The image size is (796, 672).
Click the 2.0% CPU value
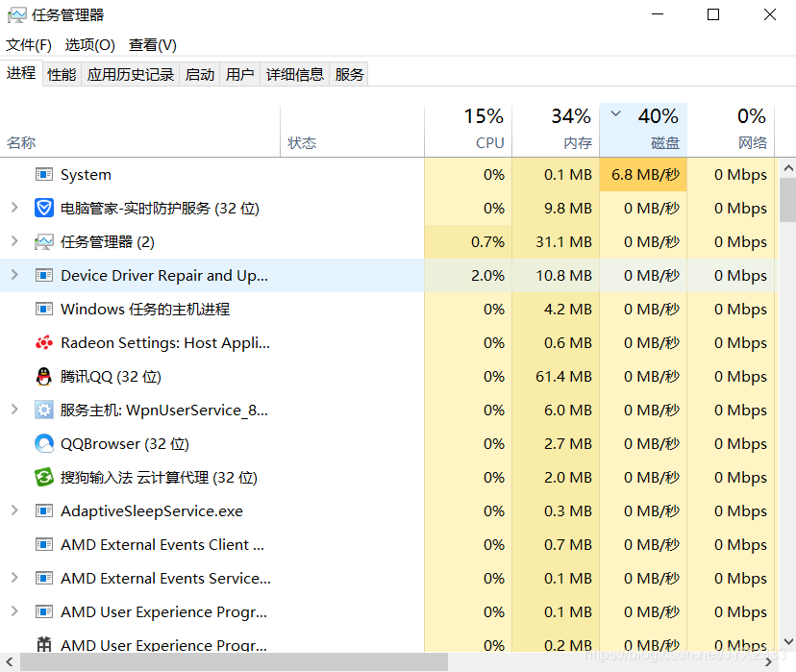pos(487,276)
